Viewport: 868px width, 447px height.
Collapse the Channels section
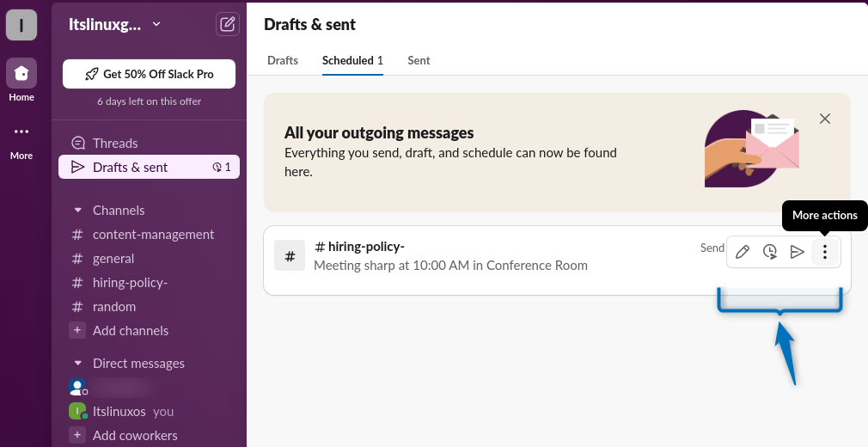click(77, 211)
